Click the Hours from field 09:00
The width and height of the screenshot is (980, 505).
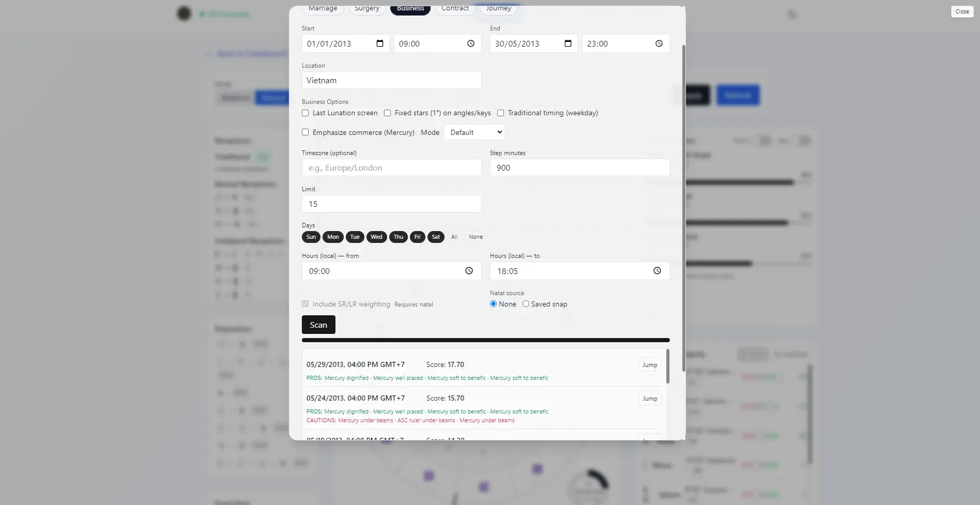pos(392,271)
